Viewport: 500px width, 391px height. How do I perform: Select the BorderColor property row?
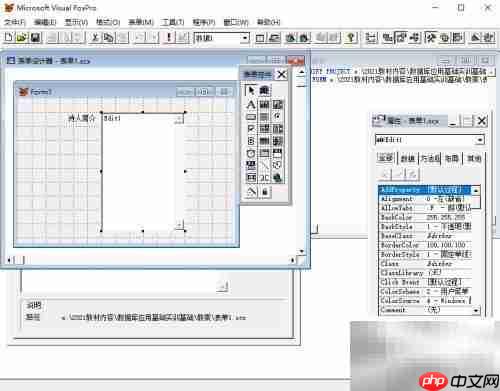pos(426,245)
